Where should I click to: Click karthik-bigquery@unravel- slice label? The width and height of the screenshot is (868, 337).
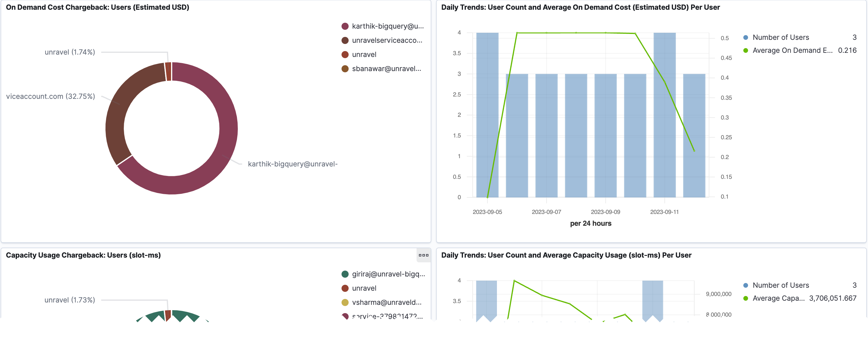click(x=292, y=164)
